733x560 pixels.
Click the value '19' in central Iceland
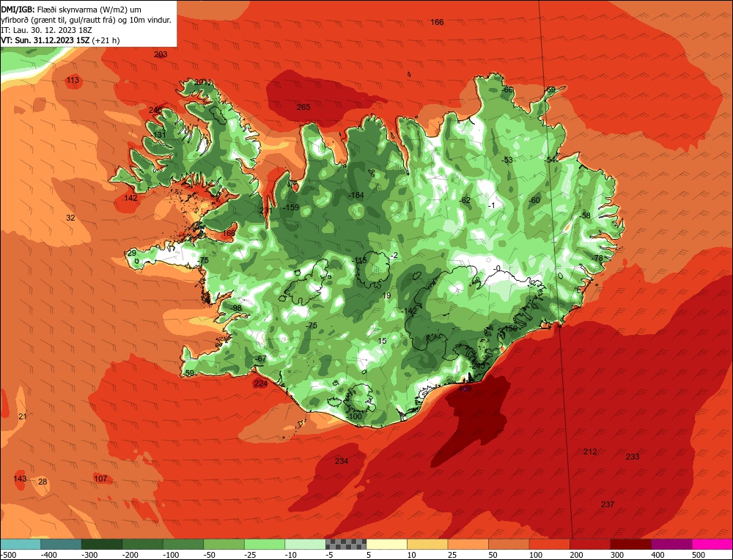[x=386, y=295]
